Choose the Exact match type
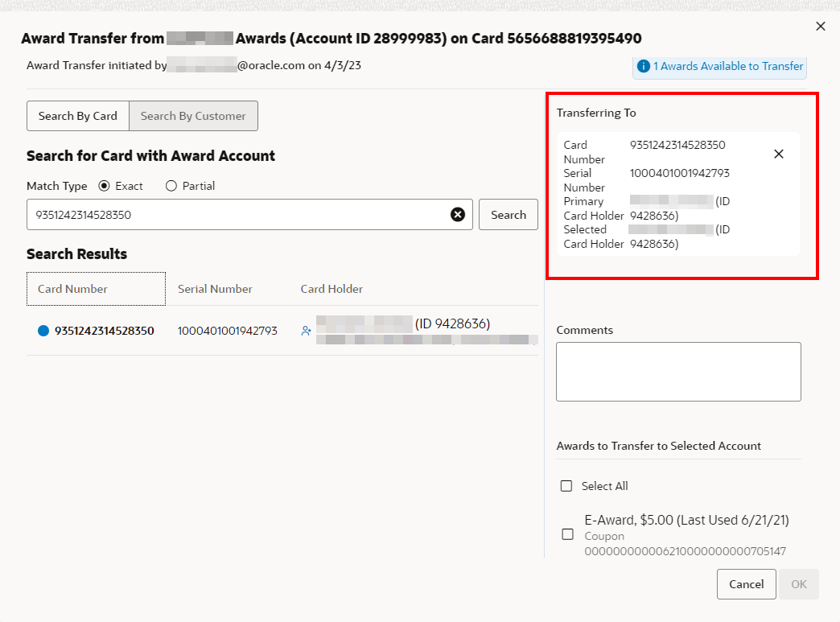 tap(104, 186)
